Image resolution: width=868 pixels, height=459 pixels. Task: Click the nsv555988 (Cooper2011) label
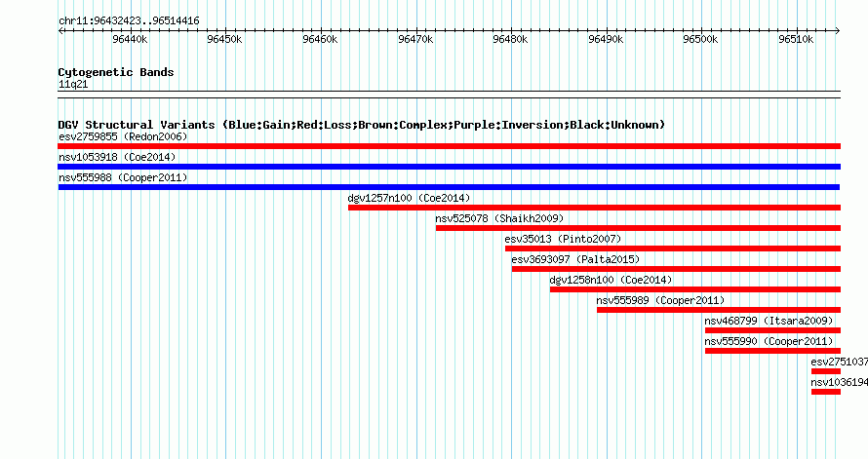123,177
